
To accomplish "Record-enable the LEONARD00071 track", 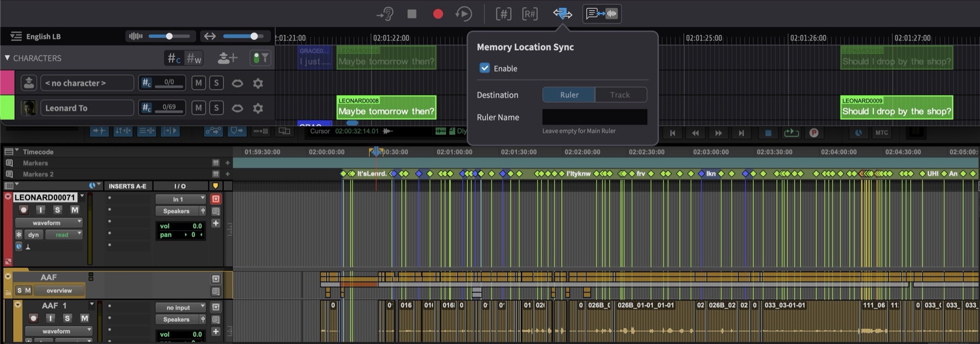I will coord(23,210).
